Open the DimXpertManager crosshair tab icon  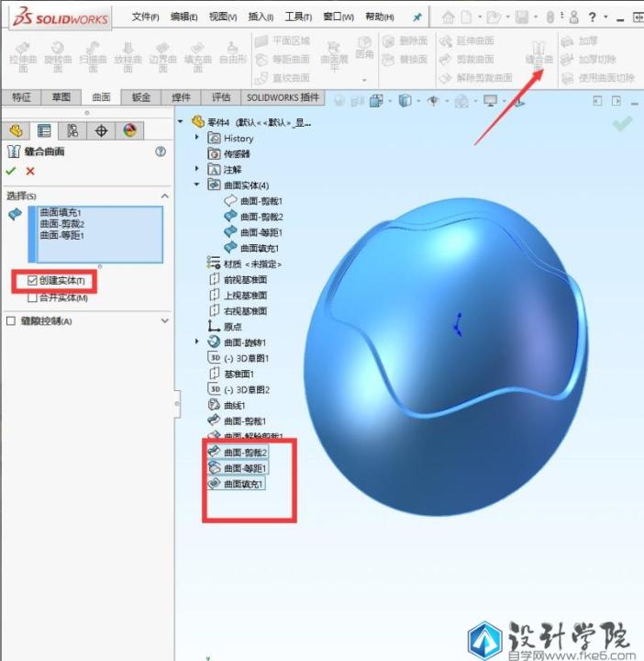click(101, 130)
